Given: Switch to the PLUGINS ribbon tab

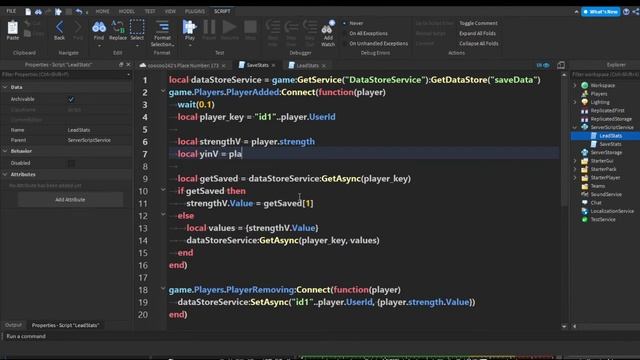Looking at the screenshot, I should (195, 11).
